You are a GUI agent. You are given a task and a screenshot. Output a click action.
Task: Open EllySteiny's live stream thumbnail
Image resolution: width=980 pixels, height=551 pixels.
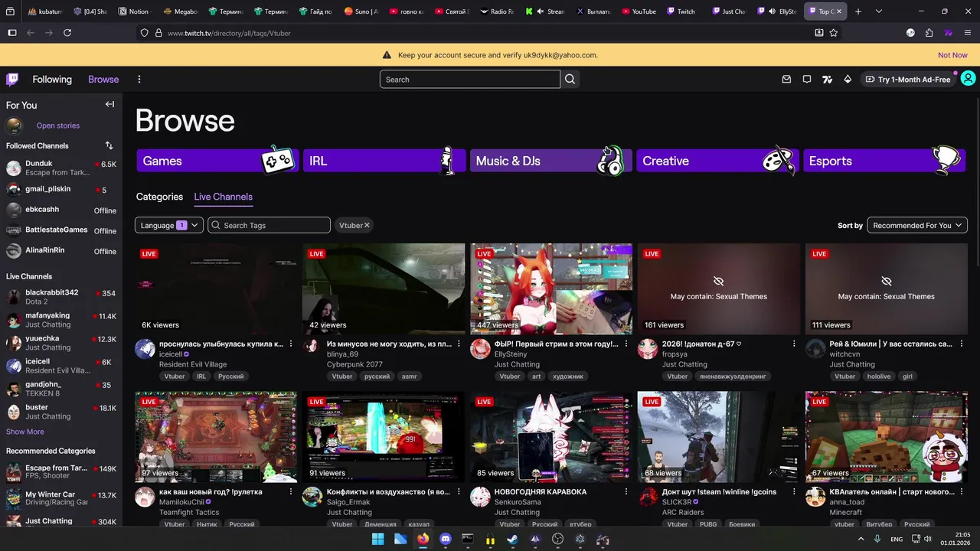tap(551, 289)
